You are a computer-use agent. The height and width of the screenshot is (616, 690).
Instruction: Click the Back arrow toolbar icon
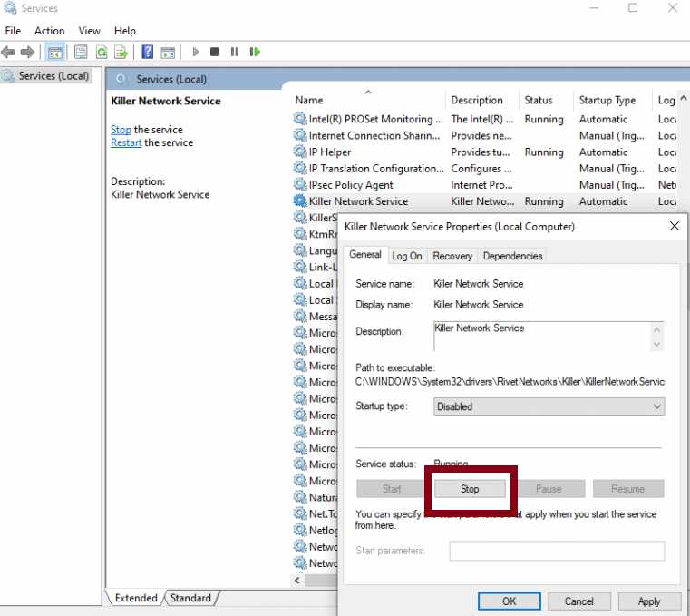[8, 52]
